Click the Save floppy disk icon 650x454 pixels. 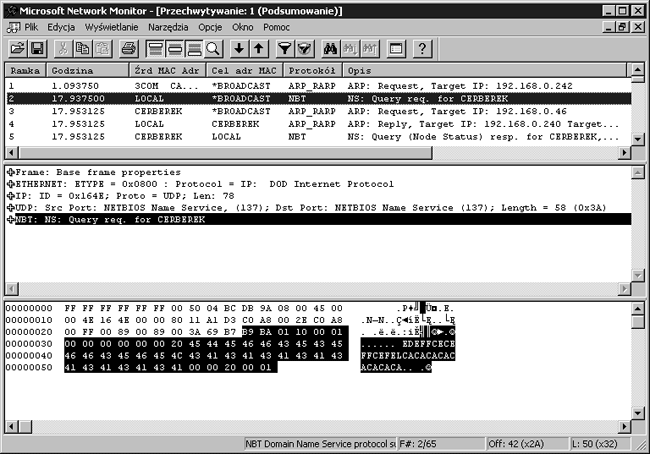point(37,48)
